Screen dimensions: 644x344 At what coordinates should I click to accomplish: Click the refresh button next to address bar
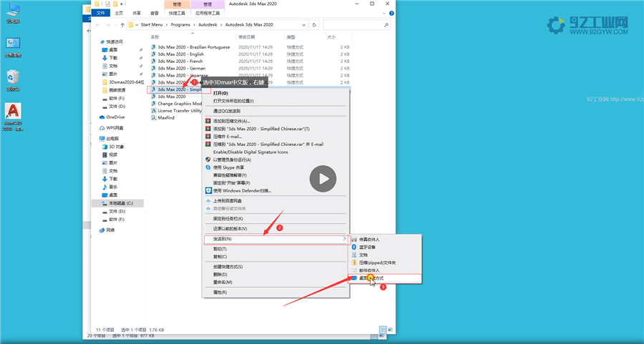314,24
